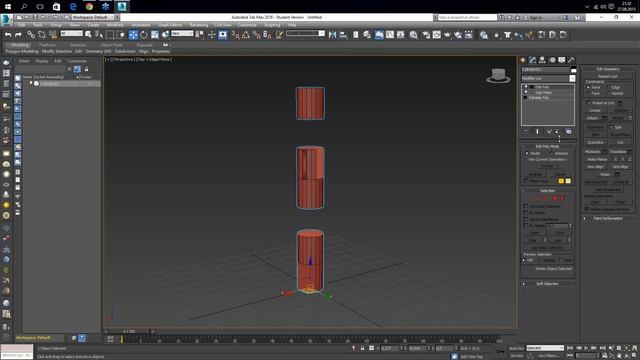Collapse the Selection rollout
This screenshot has height=360, width=640.
coord(548,191)
